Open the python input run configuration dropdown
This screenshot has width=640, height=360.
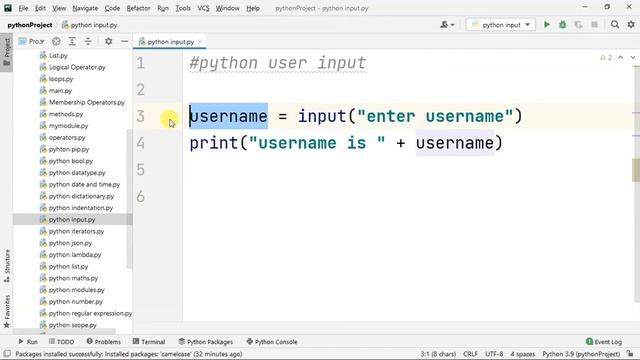tap(500, 25)
